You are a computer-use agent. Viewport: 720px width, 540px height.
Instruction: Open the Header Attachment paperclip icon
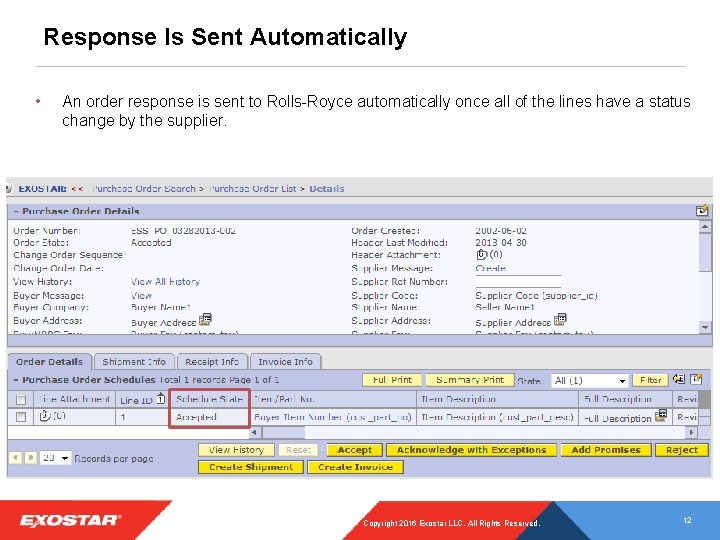(481, 254)
